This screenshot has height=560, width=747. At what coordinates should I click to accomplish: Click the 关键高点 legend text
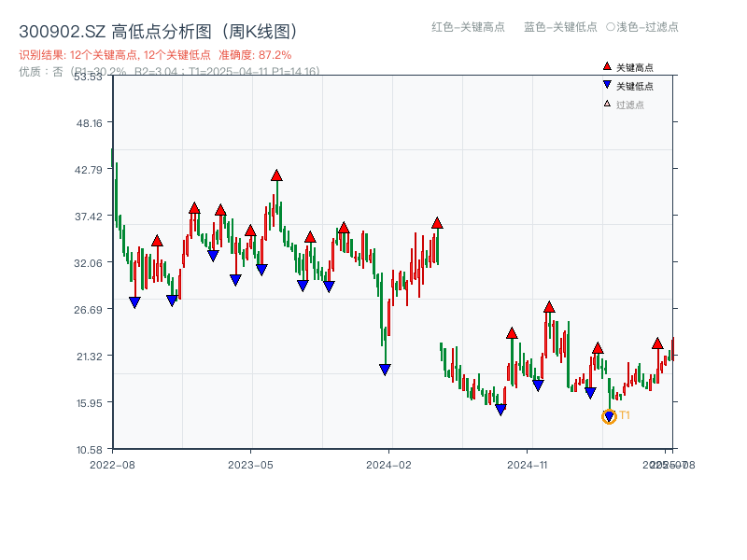tap(635, 67)
